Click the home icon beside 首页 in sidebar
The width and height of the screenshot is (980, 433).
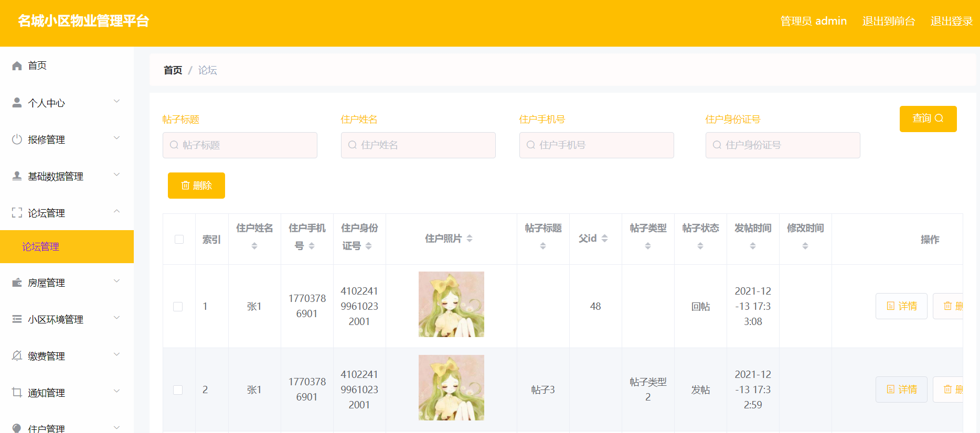point(17,66)
